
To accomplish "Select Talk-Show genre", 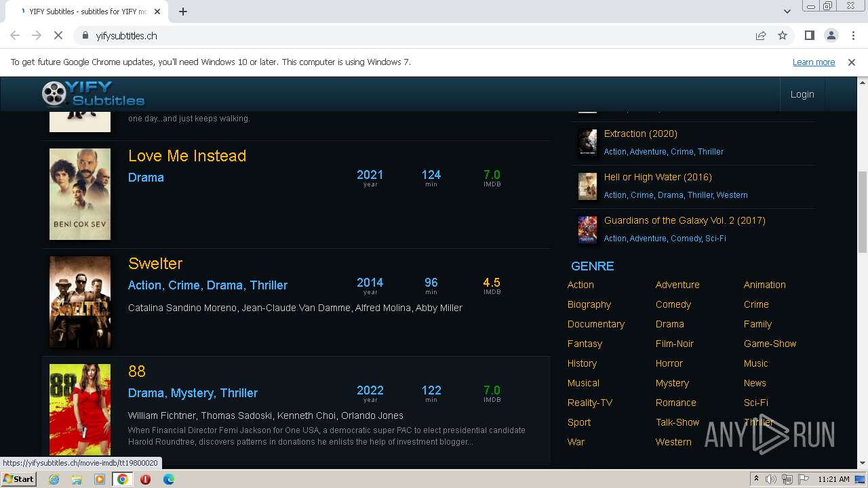I will pyautogui.click(x=677, y=422).
